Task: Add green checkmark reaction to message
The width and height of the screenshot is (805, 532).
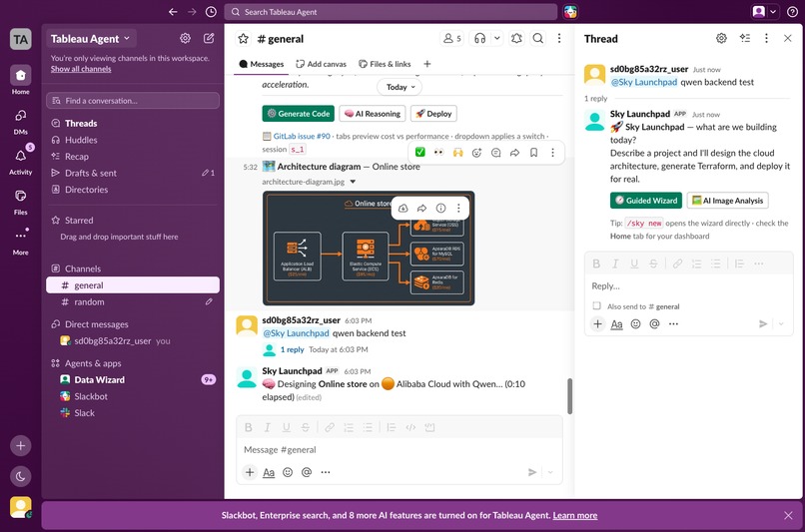Action: click(x=419, y=153)
